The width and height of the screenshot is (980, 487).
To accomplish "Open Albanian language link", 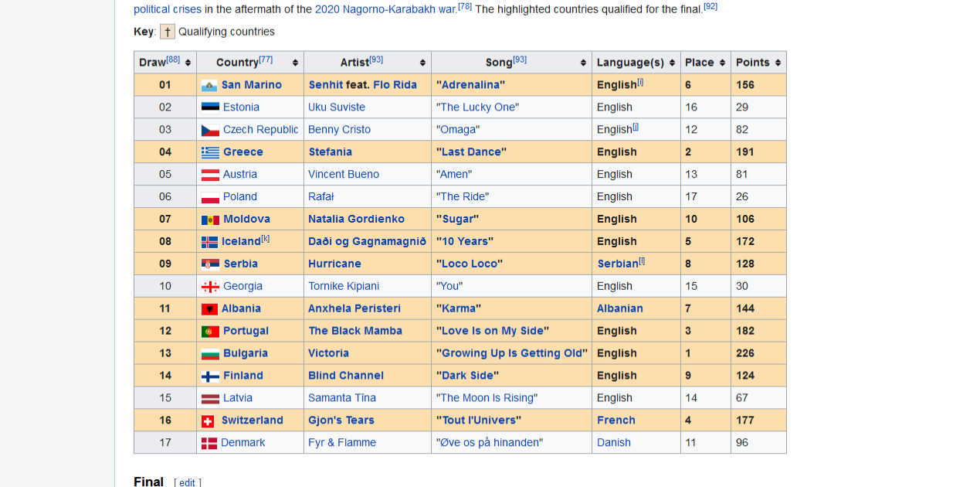I will [620, 309].
